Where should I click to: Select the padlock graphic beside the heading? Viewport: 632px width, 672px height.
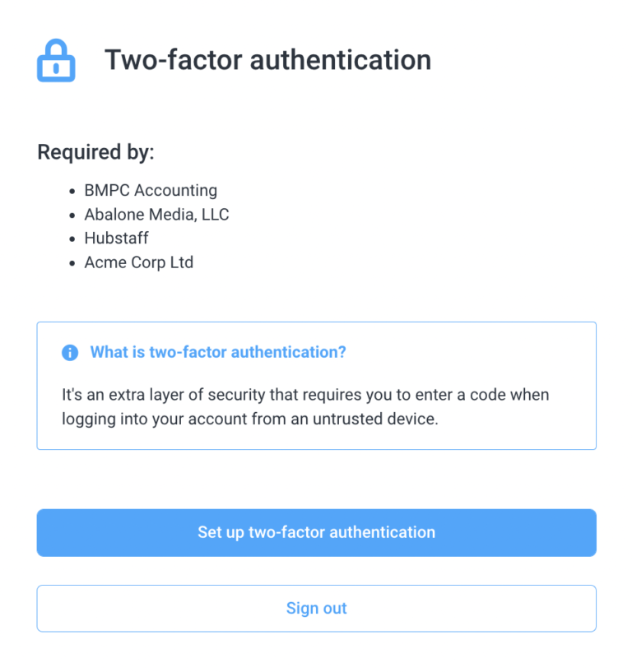55,59
